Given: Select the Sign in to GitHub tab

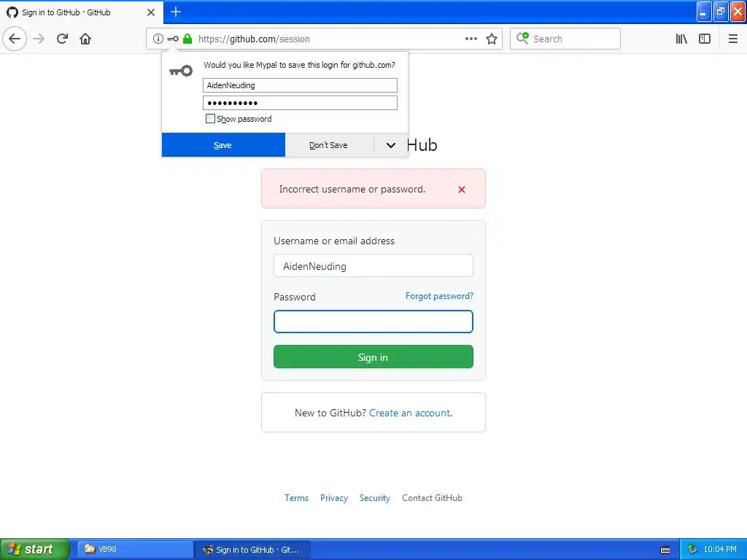Looking at the screenshot, I should 81,12.
